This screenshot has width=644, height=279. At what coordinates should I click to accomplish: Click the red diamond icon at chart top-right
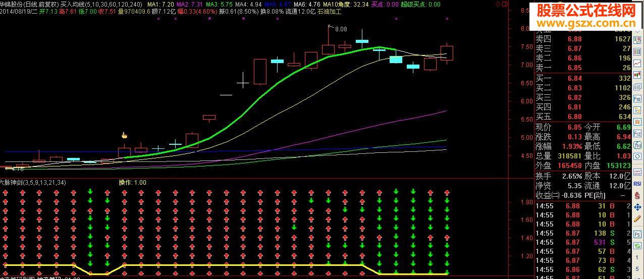(498, 4)
